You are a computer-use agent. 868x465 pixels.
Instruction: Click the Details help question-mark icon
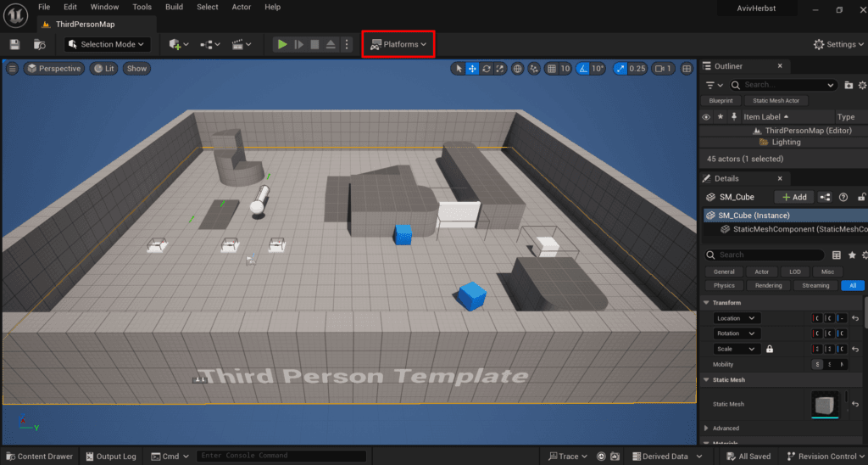pyautogui.click(x=843, y=198)
